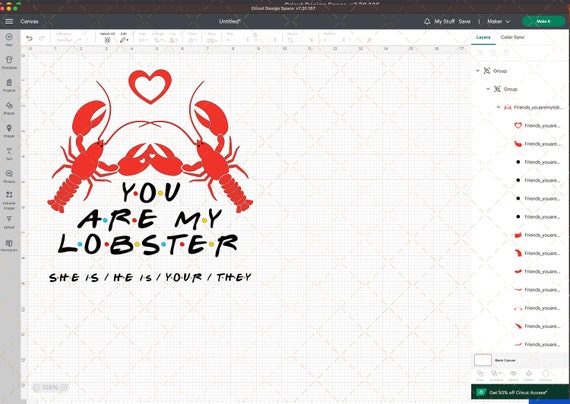Click the Group icon in Layers toolbar
Viewport: 570px width, 404px height.
[480, 53]
